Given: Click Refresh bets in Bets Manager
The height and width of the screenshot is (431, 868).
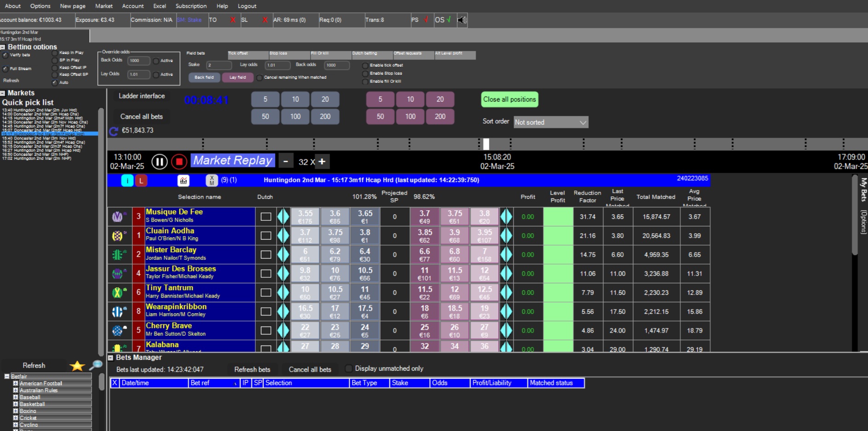Looking at the screenshot, I should 252,369.
